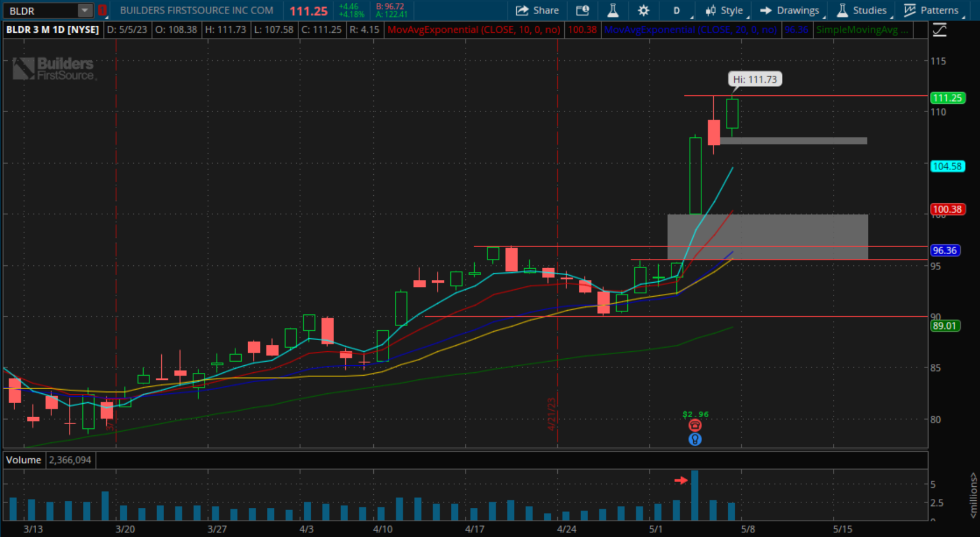This screenshot has height=537, width=980.
Task: Click the MovAvgExponential (CLOSE, 20, 0, no) label
Action: [x=690, y=29]
